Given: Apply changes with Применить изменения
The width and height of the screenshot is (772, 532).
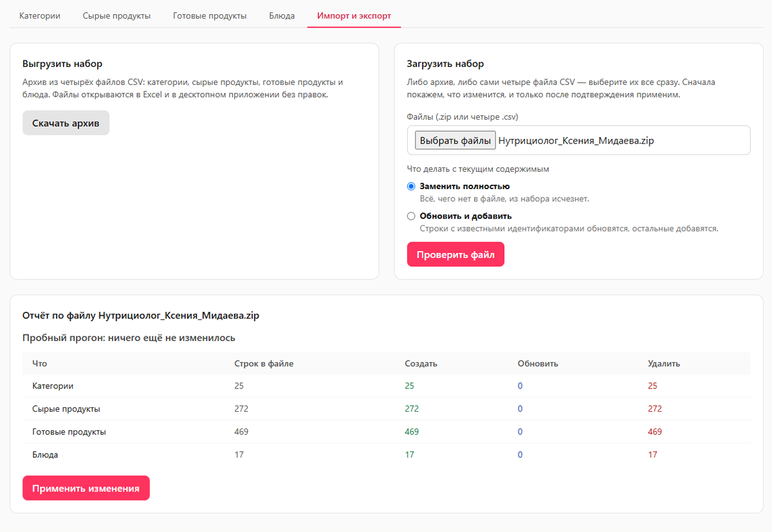Looking at the screenshot, I should [86, 488].
